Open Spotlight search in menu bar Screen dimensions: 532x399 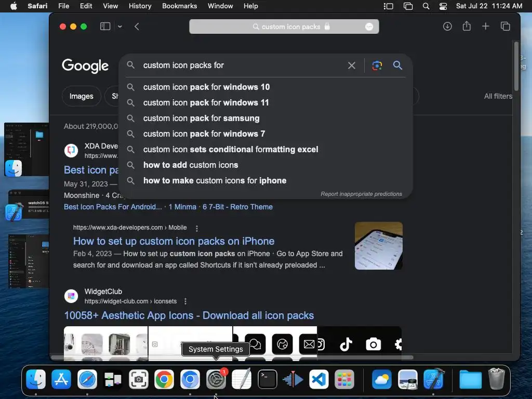[x=426, y=6]
